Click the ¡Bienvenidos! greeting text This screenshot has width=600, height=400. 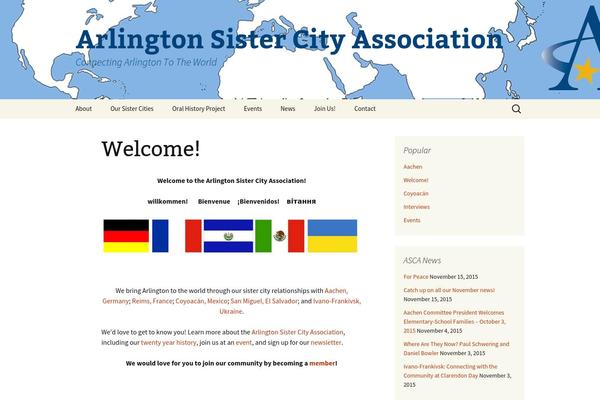pyautogui.click(x=258, y=201)
